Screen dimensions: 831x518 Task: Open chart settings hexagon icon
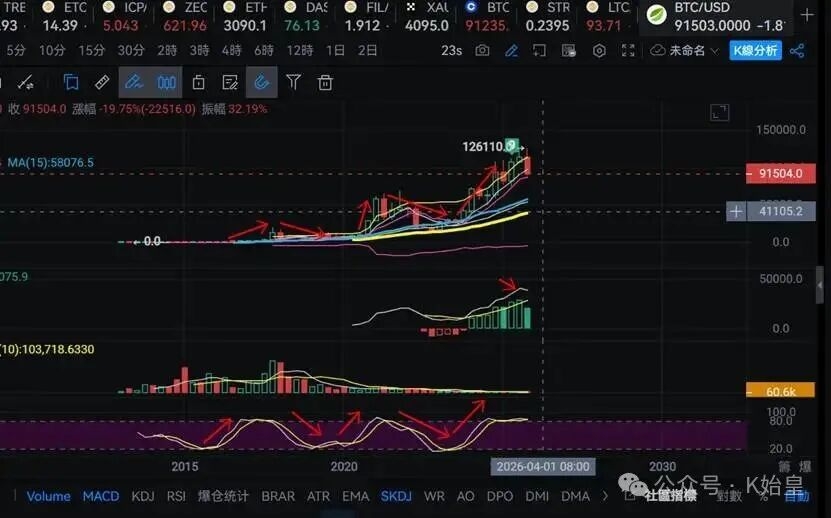click(599, 50)
